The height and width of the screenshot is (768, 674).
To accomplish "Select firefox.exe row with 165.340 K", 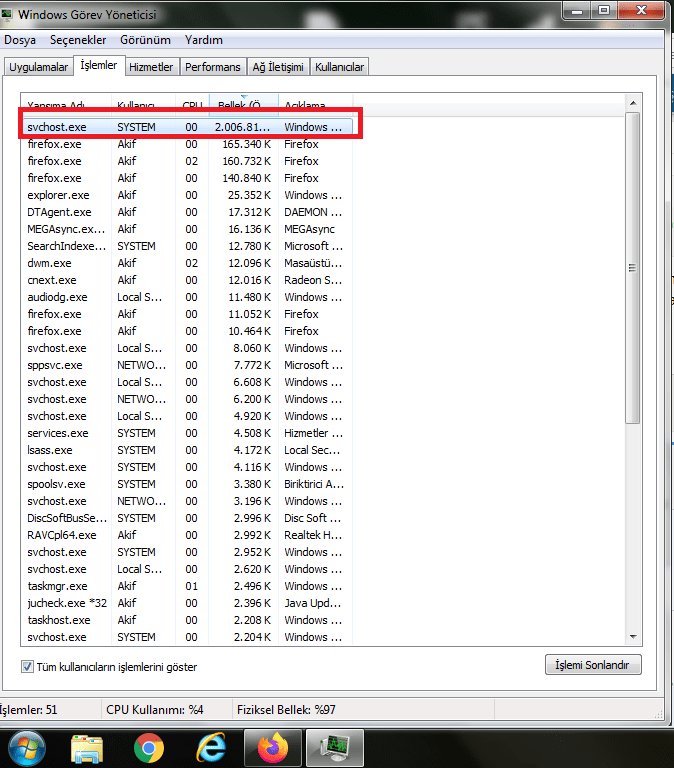I will (x=187, y=144).
